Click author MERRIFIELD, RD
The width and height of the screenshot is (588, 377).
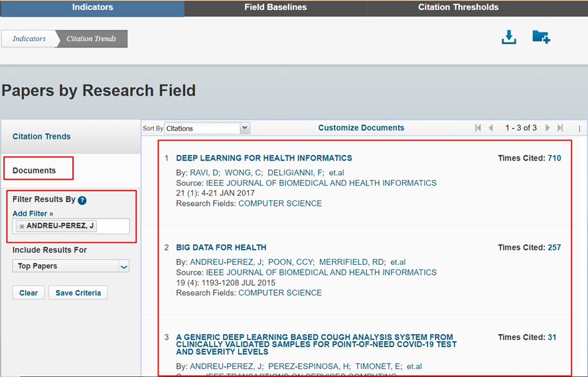(x=352, y=262)
